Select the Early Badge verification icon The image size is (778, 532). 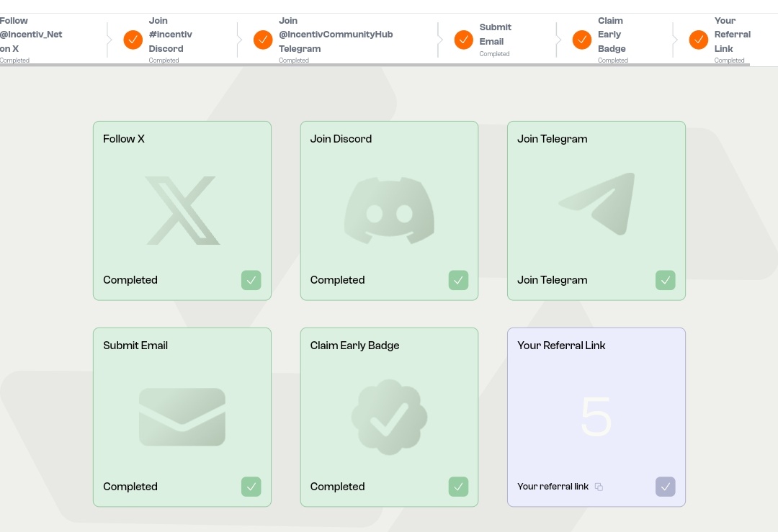click(389, 417)
